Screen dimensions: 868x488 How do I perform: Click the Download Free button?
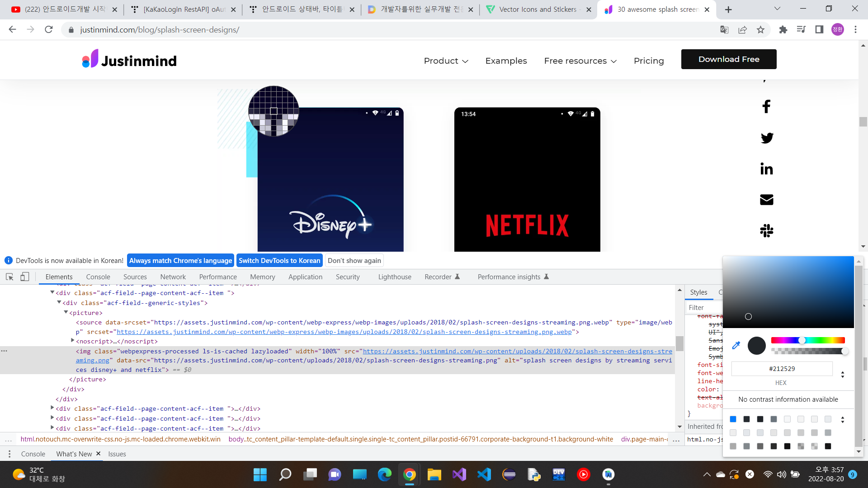tap(728, 59)
